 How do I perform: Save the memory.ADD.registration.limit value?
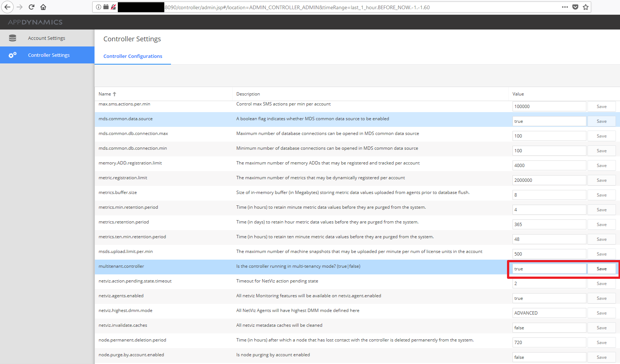coord(602,166)
